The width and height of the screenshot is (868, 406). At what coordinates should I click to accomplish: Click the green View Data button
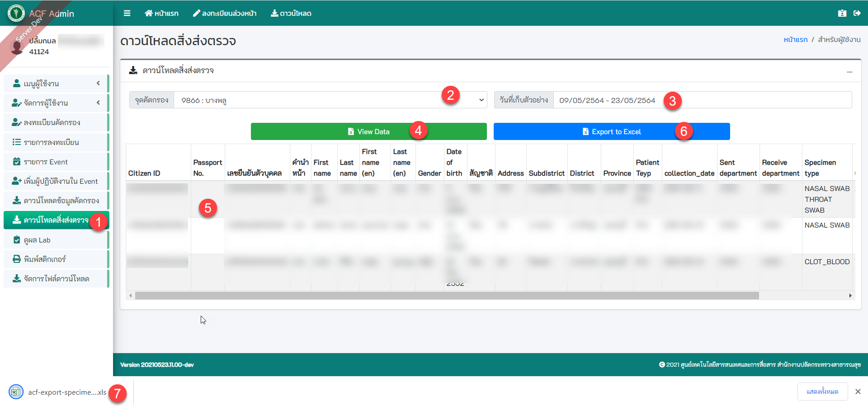[368, 131]
